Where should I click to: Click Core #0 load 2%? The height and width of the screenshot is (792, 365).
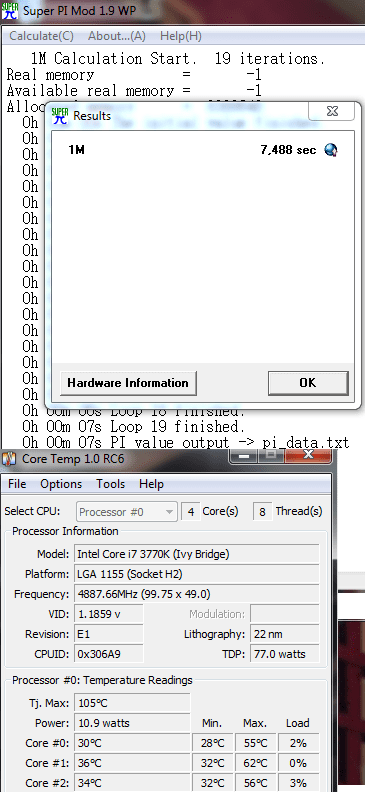[x=298, y=742]
